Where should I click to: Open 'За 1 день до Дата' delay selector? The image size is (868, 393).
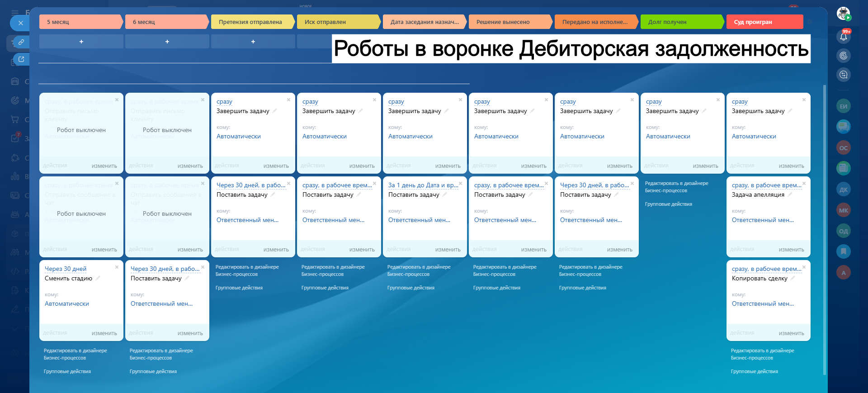pyautogui.click(x=423, y=185)
